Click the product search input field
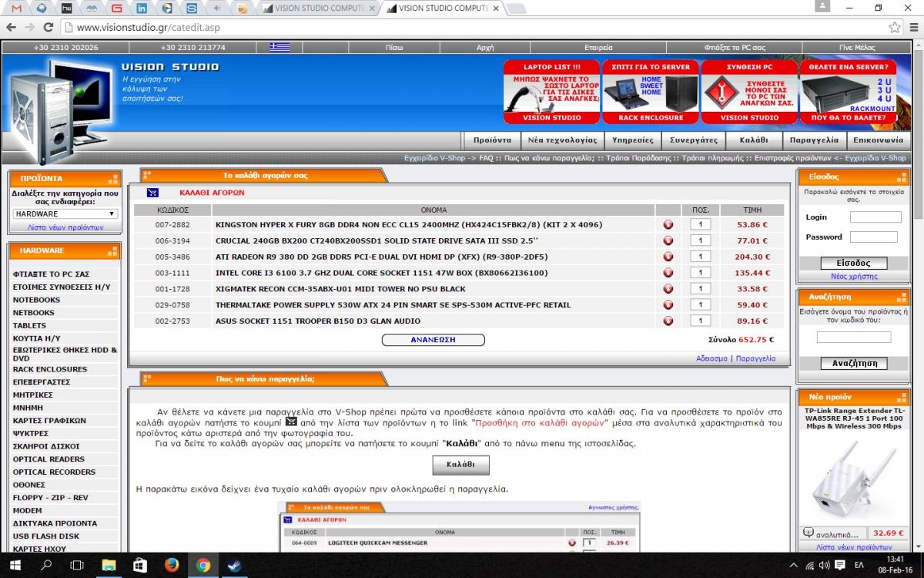Viewport: 924px width, 578px height. 853,338
